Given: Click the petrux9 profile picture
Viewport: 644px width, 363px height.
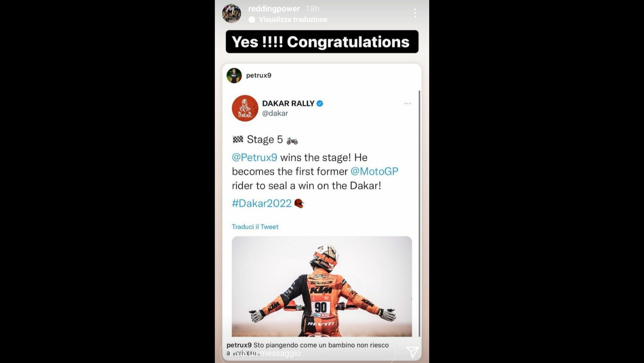Looking at the screenshot, I should click(x=234, y=75).
